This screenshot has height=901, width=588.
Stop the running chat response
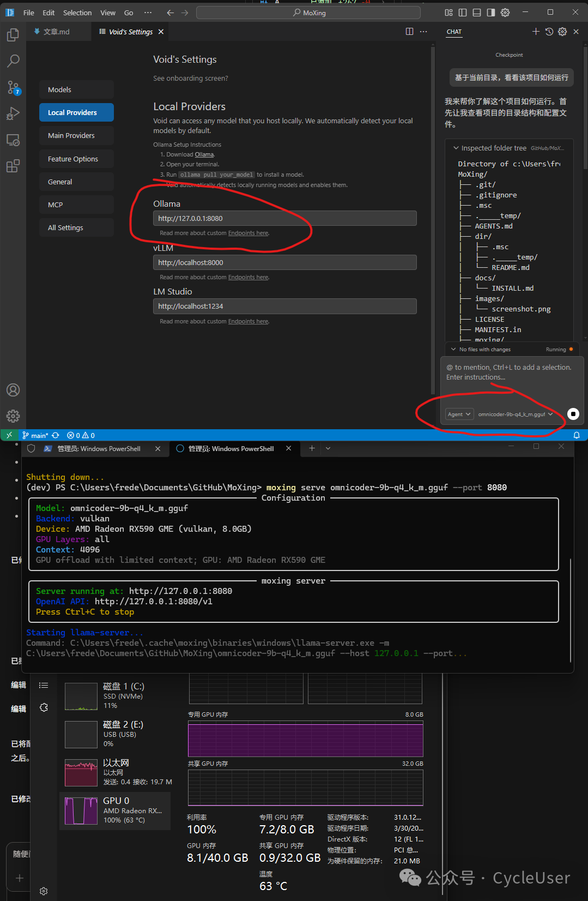pos(573,414)
